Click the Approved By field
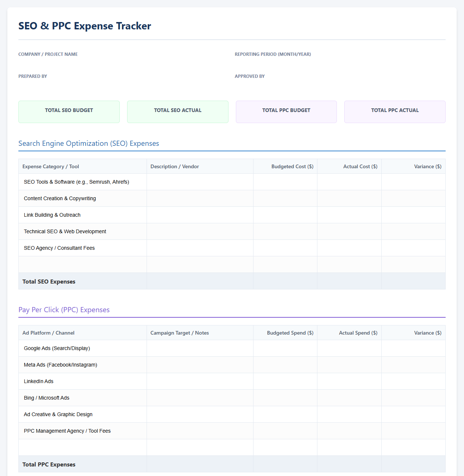The height and width of the screenshot is (476, 464). coord(340,83)
